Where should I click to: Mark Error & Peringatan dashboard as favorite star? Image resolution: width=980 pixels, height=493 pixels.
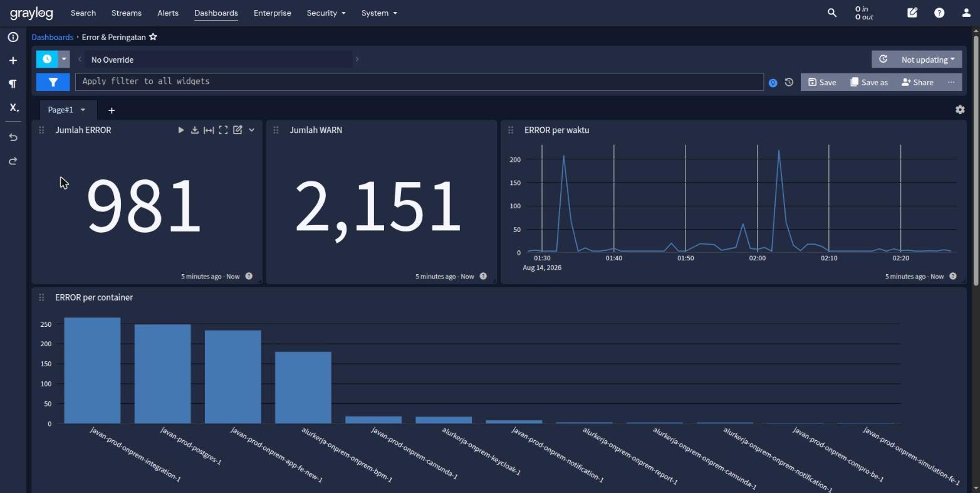coord(153,37)
